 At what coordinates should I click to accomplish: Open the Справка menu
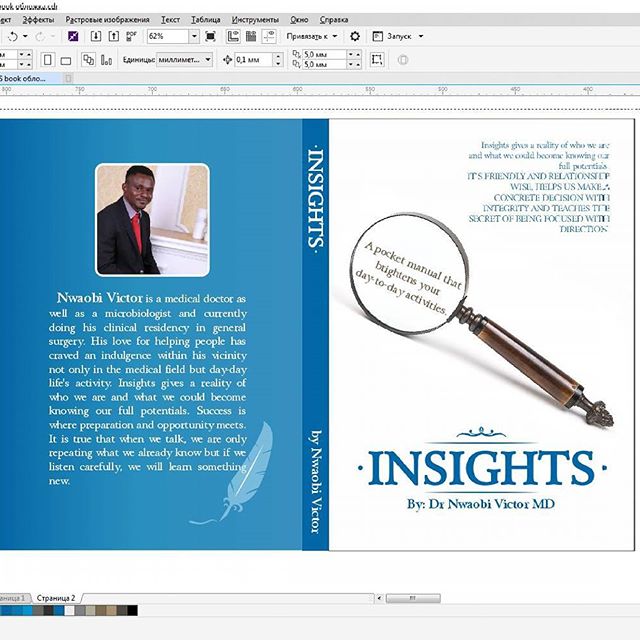point(334,20)
